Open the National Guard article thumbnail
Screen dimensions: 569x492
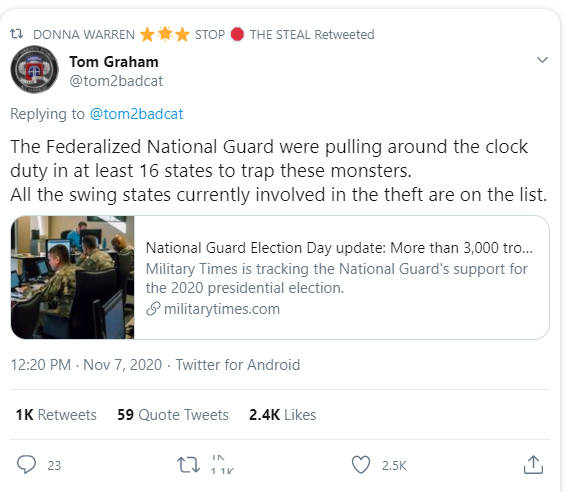73,278
